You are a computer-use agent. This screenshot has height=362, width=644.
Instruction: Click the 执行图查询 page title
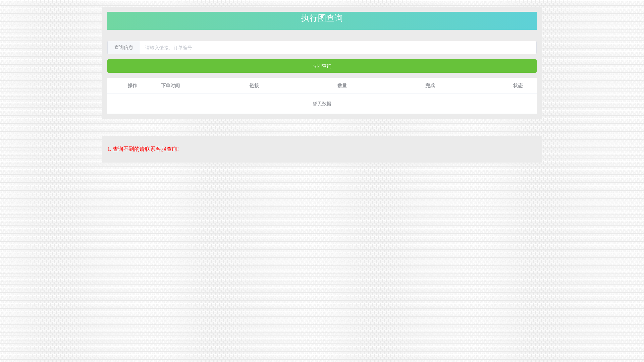[322, 18]
